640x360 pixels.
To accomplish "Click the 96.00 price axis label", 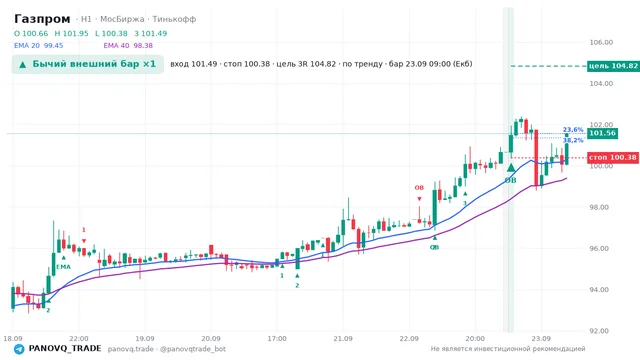I will pyautogui.click(x=598, y=249).
